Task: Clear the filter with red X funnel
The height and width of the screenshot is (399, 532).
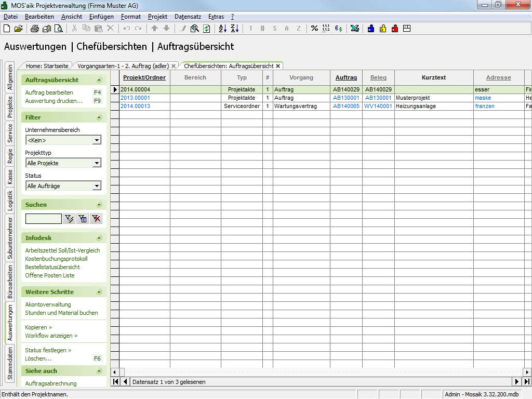Action: (x=96, y=219)
